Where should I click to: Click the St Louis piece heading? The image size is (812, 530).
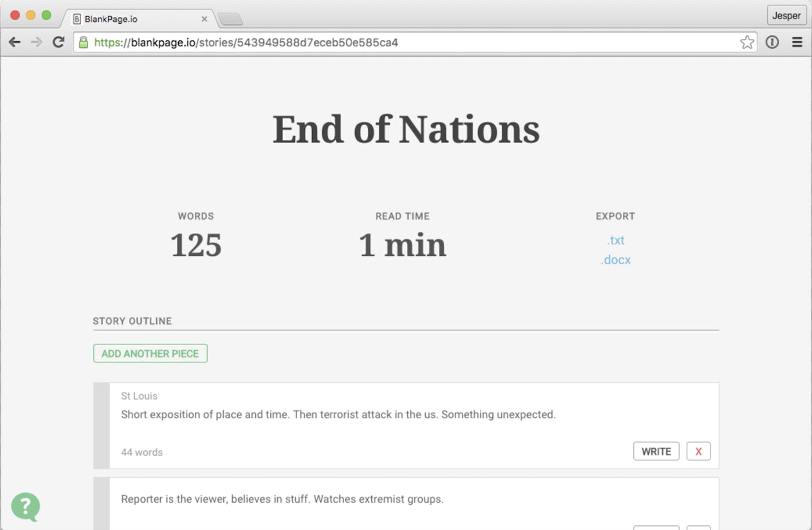139,396
